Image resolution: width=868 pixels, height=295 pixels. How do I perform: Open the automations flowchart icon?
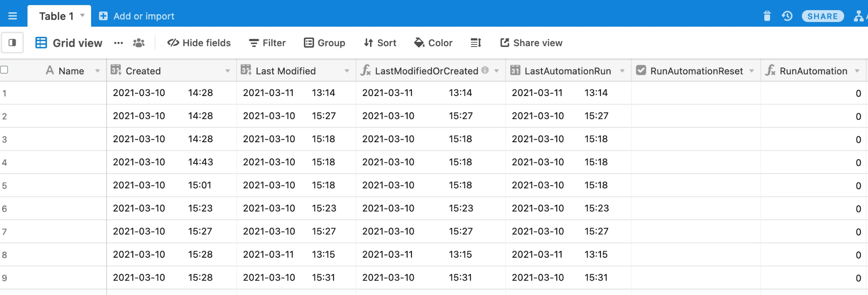click(x=859, y=16)
